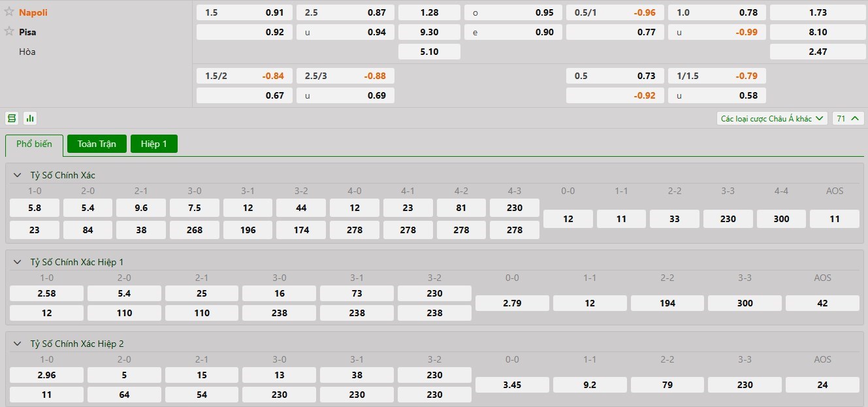
Task: Choose first-half draw odds 2.47
Action: pyautogui.click(x=818, y=52)
